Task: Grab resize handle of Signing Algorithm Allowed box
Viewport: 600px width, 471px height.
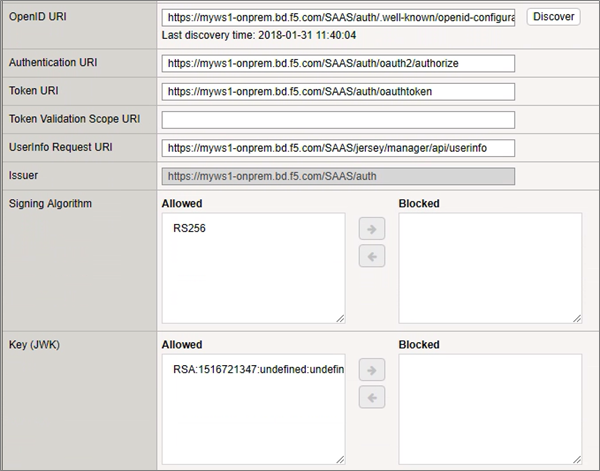Action: pos(340,318)
